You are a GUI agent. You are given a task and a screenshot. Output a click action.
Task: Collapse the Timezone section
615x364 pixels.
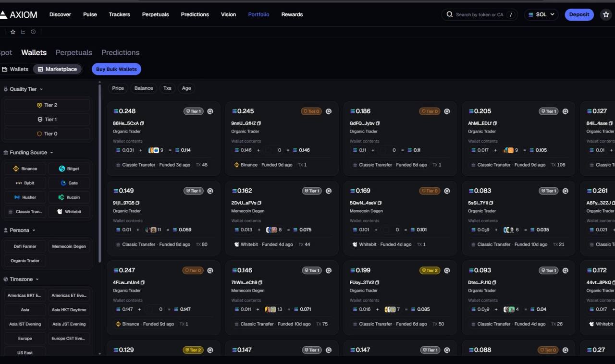(21, 279)
